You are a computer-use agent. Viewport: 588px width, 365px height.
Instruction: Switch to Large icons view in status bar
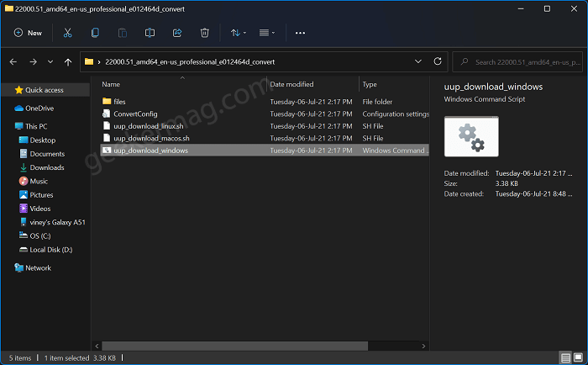coord(578,357)
